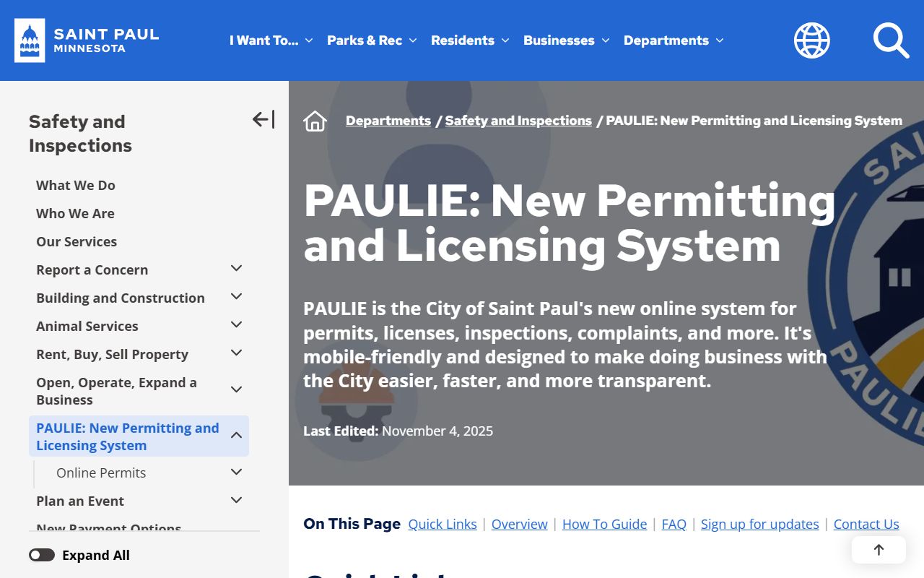Click the Last Edited November 4, 2025 text
This screenshot has height=578, width=924.
click(398, 431)
